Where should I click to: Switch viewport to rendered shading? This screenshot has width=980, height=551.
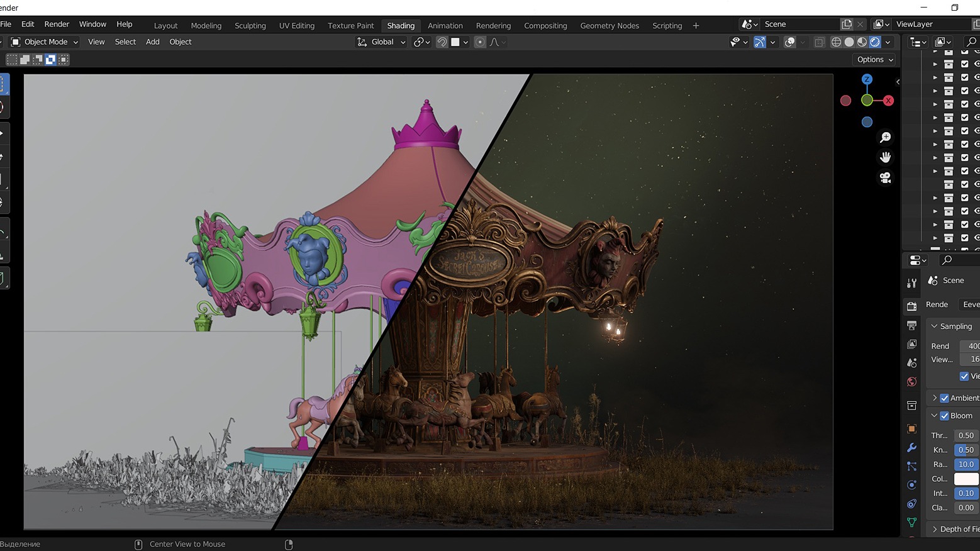coord(874,42)
